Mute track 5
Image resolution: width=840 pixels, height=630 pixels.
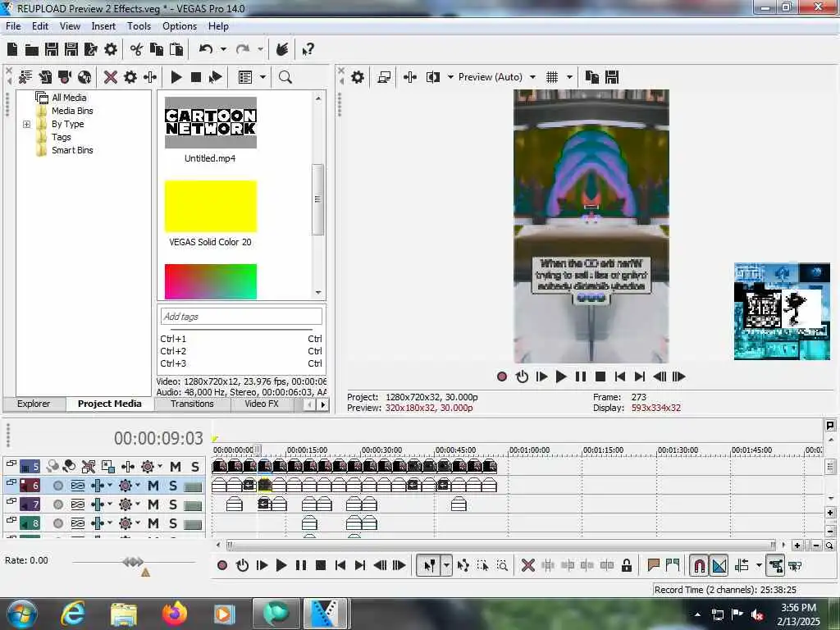tap(176, 467)
